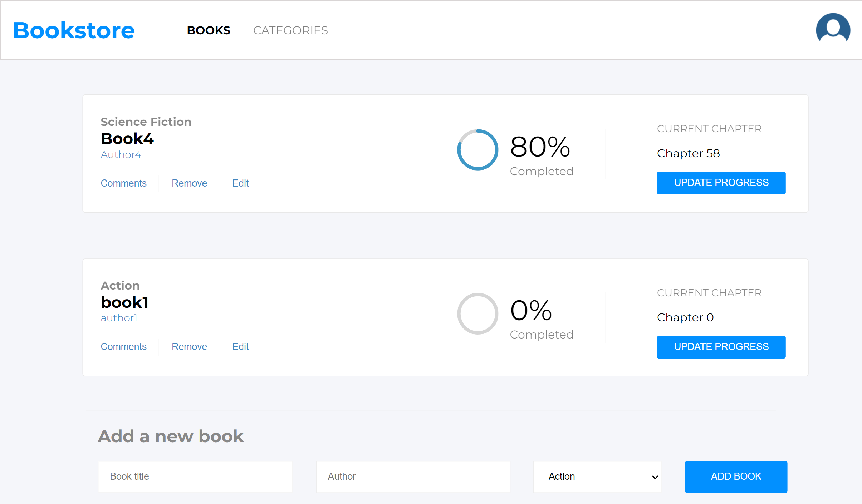This screenshot has height=504, width=862.
Task: Expand the category selector in Add book form
Action: [x=597, y=476]
